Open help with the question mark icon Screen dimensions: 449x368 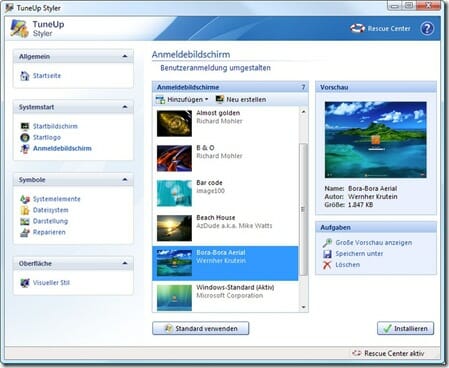pos(427,29)
